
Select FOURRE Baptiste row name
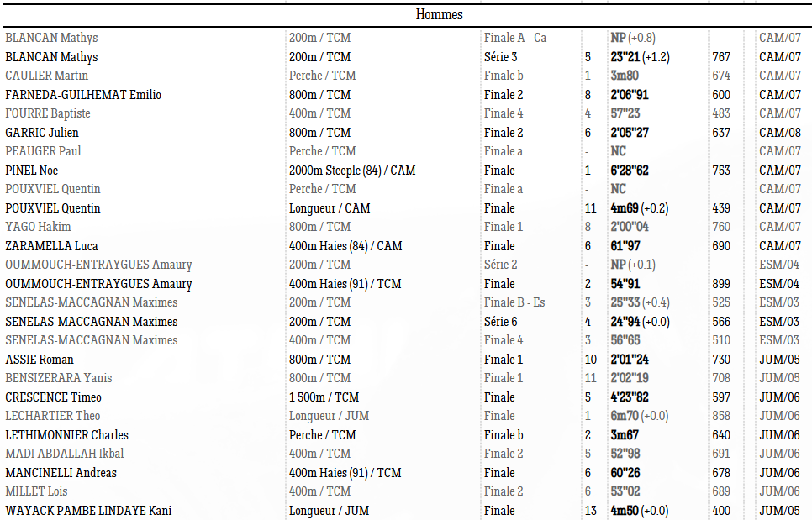[48, 113]
